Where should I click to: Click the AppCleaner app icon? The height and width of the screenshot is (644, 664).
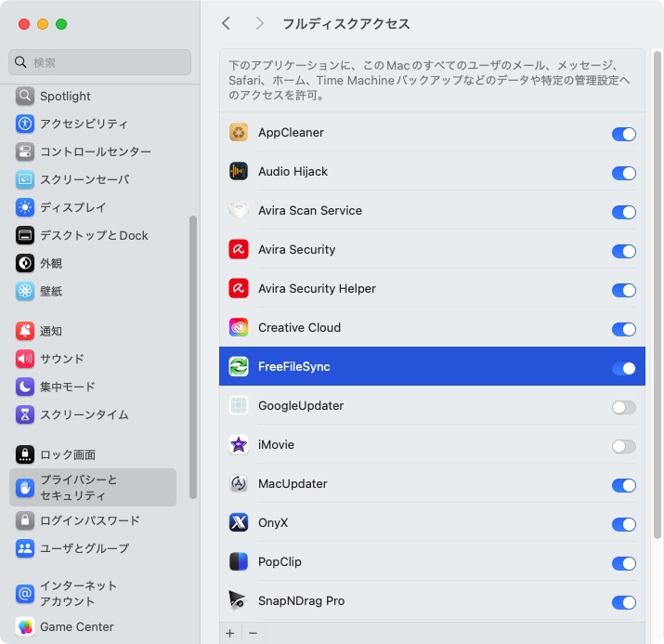[239, 133]
